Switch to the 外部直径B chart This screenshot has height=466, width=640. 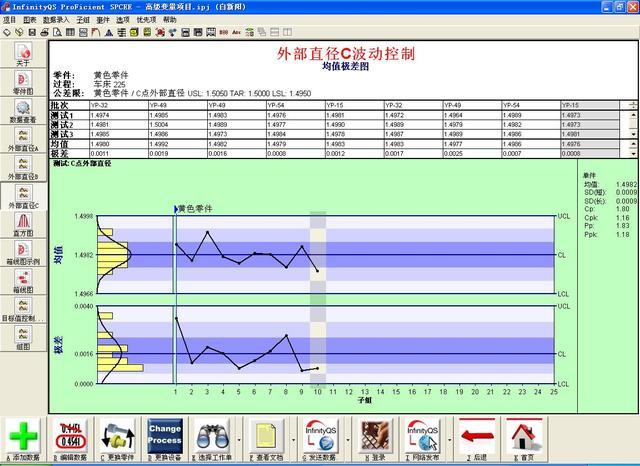pos(23,168)
